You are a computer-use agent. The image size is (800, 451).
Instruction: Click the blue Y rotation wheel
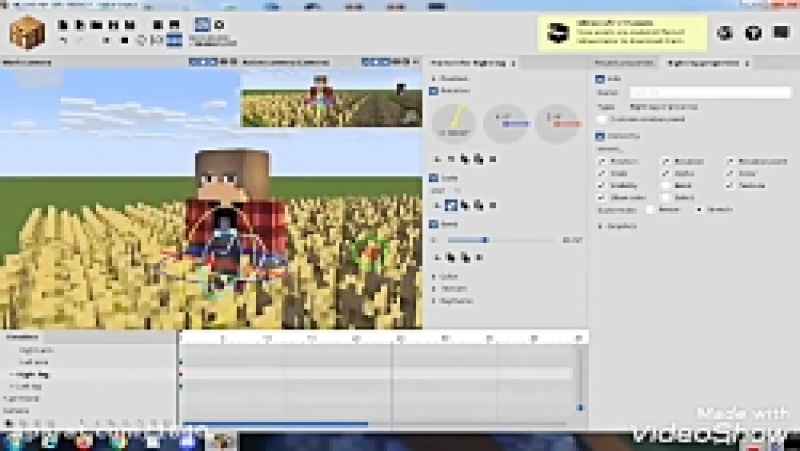pyautogui.click(x=506, y=123)
